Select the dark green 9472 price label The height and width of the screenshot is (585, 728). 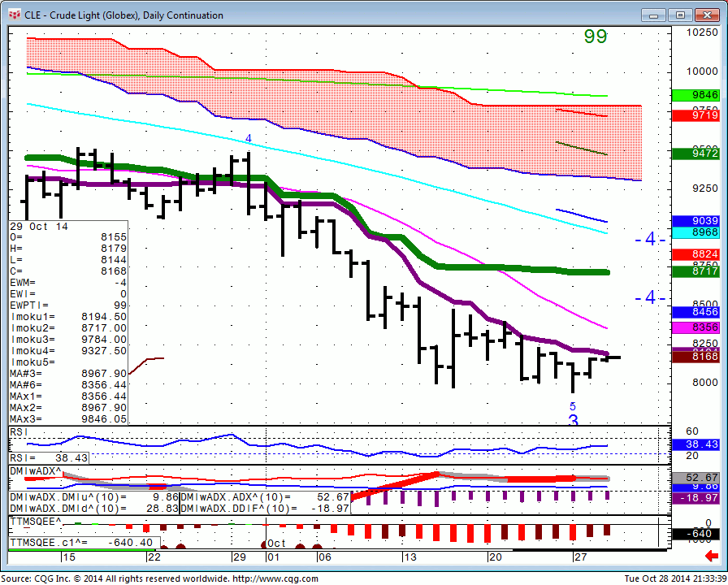click(695, 154)
